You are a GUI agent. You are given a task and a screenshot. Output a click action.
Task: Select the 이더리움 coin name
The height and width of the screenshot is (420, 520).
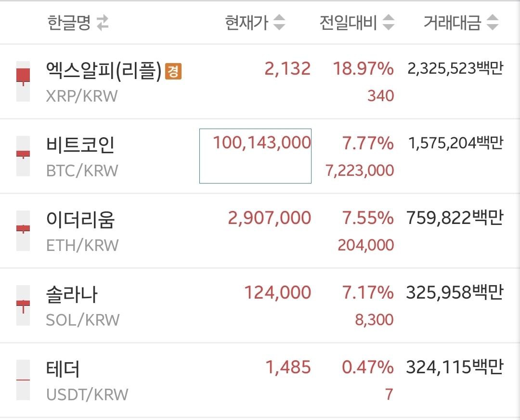point(80,220)
